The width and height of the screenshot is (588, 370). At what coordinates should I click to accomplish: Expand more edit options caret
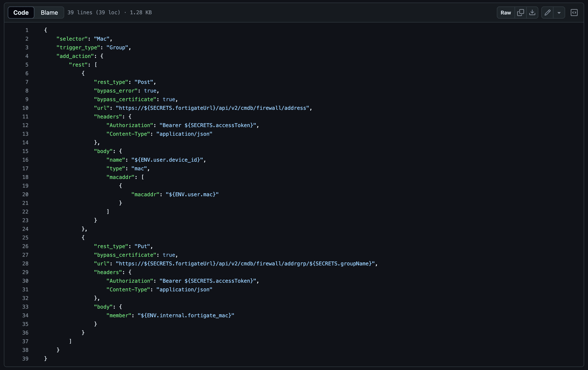pos(559,13)
